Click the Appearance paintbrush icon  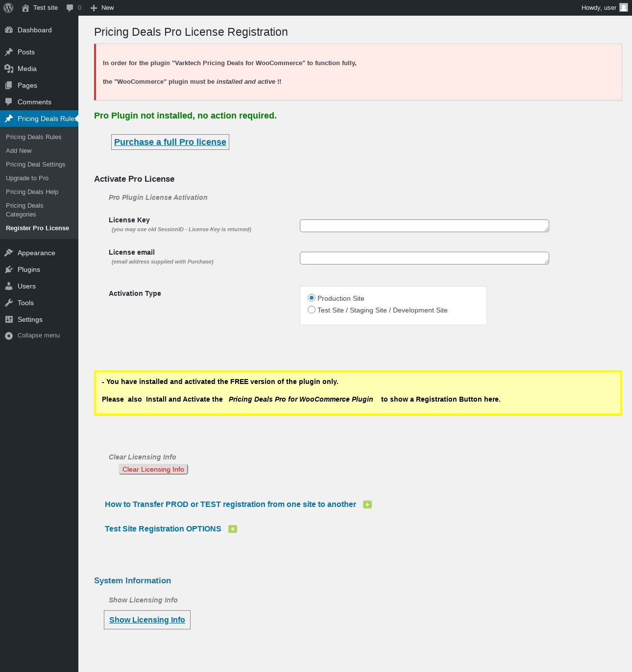pyautogui.click(x=9, y=253)
